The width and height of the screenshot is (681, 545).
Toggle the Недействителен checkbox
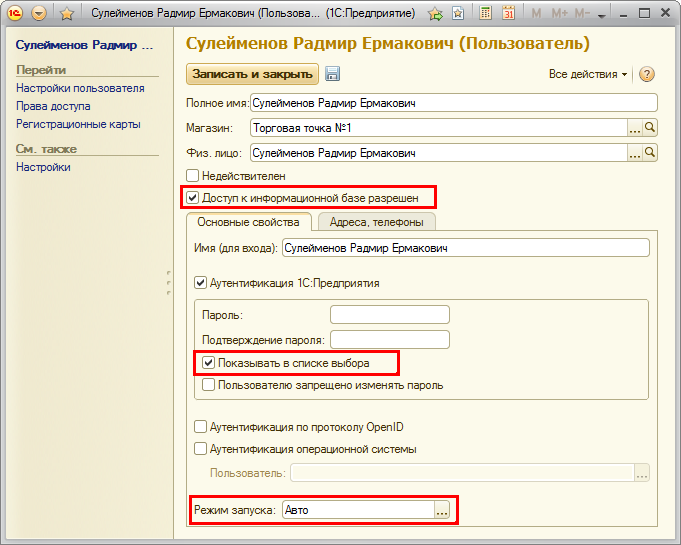193,176
